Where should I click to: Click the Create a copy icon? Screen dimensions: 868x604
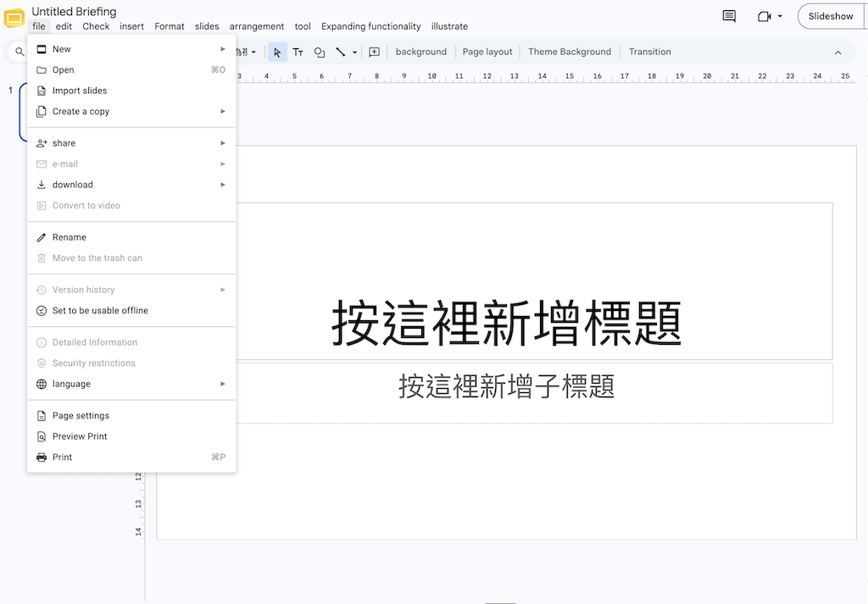(42, 112)
